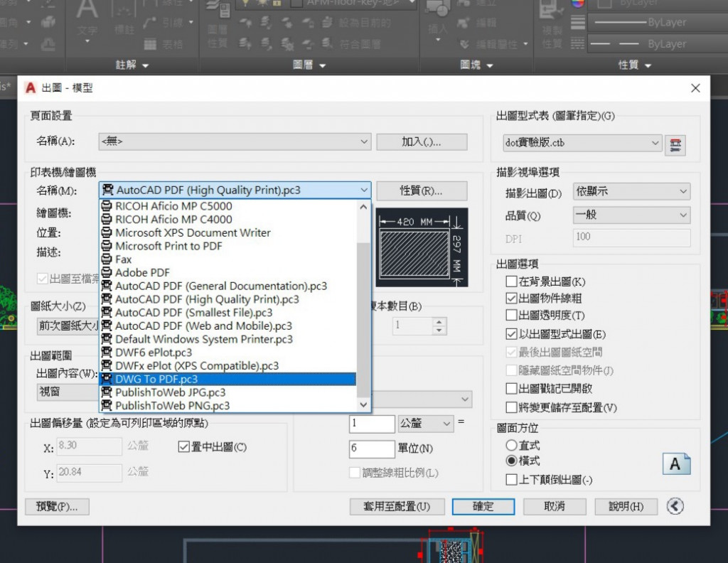
Task: Select RICOH Aficio MP C5000 printer
Action: click(x=228, y=206)
